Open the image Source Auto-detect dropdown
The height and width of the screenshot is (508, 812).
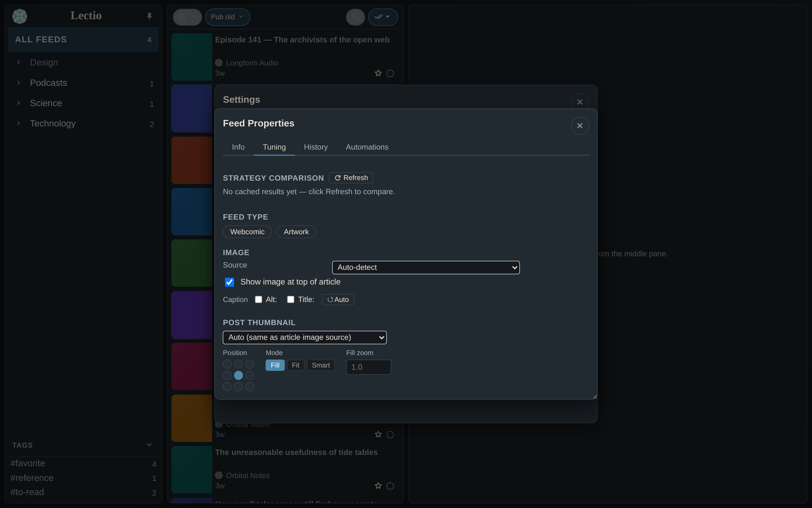(426, 268)
